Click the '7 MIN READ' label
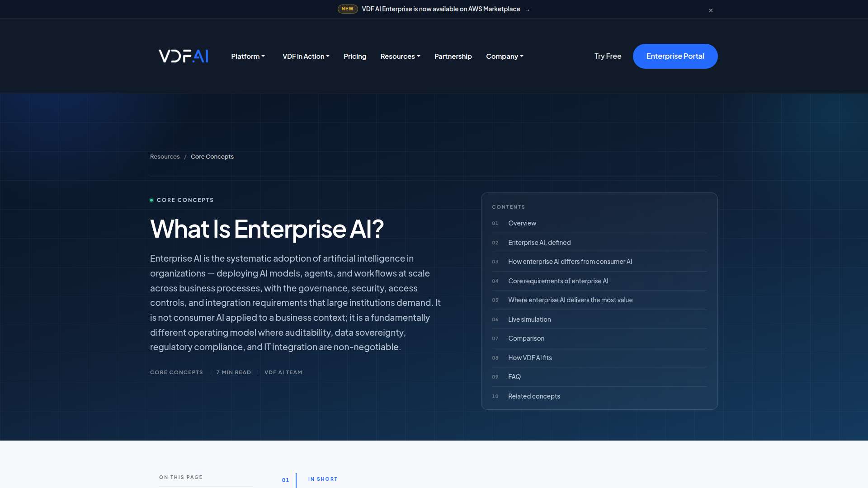Screen dimensions: 868x488 (x=233, y=372)
